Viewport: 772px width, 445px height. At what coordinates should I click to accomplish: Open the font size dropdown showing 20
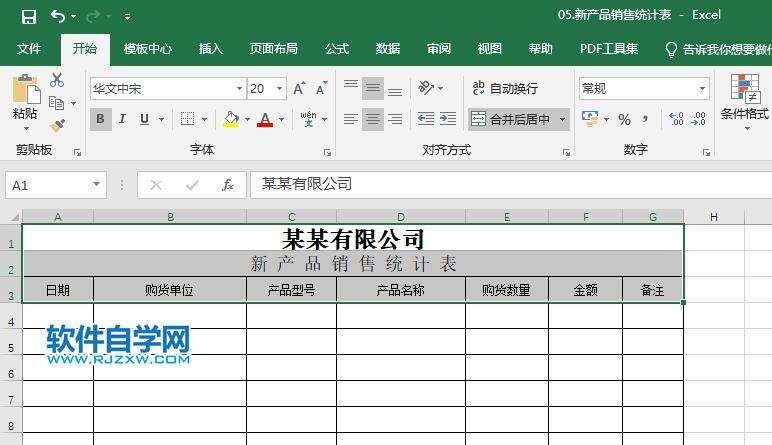click(279, 89)
